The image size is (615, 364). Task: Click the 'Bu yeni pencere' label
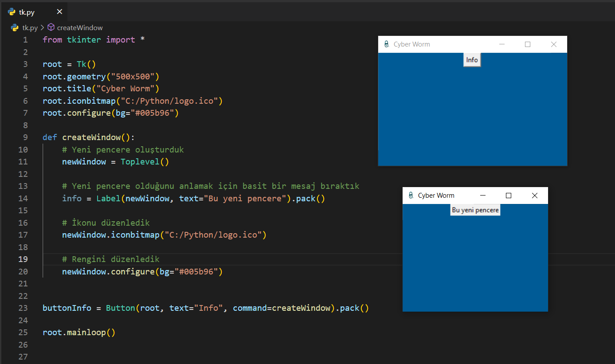point(475,210)
